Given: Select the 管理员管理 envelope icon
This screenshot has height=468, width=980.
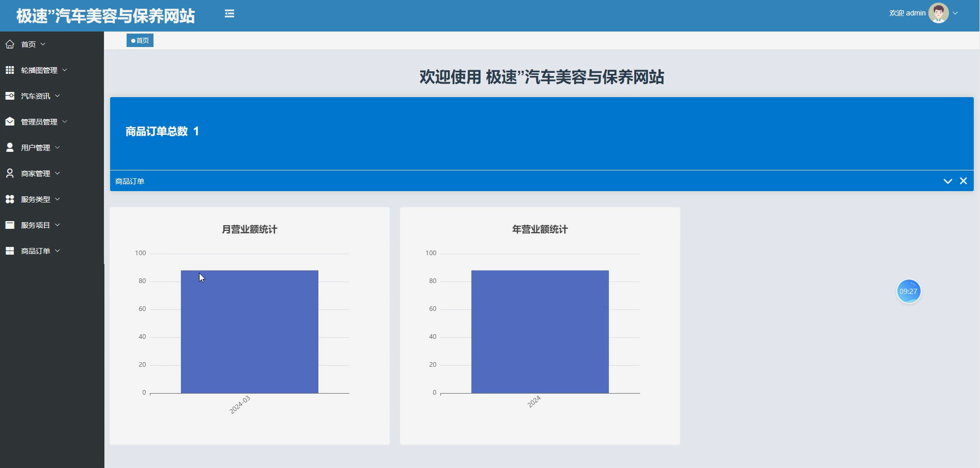Looking at the screenshot, I should pyautogui.click(x=9, y=121).
